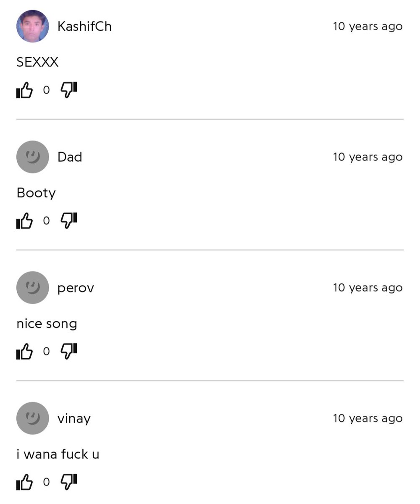Image resolution: width=420 pixels, height=504 pixels.
Task: Give thumbs up to Dad's comment
Action: (x=24, y=220)
